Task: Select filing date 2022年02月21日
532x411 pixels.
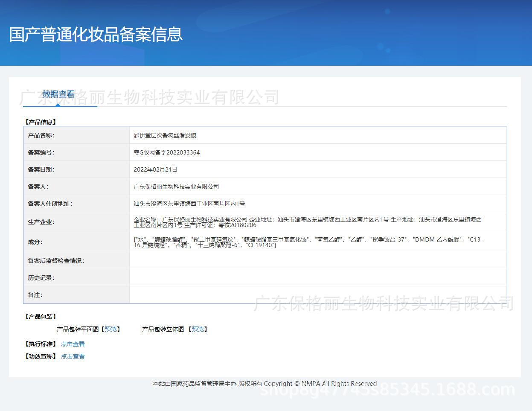Action: coord(155,169)
